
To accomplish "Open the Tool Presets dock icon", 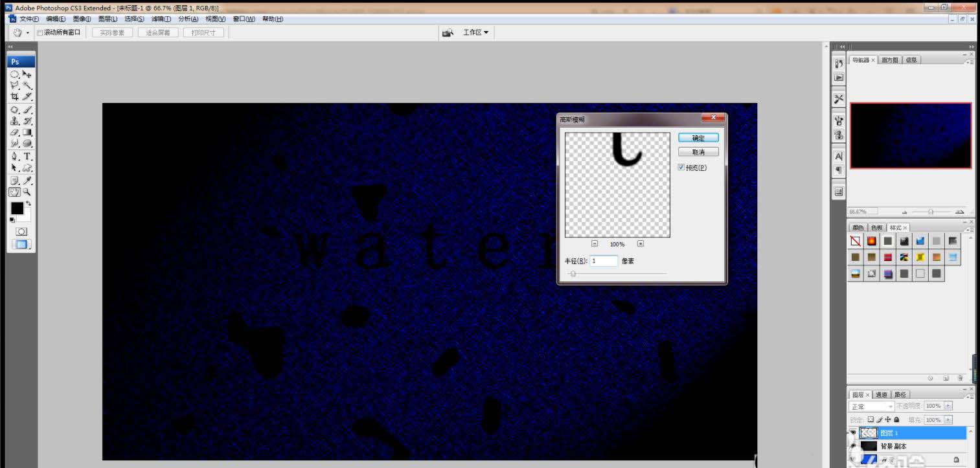I will tap(839, 98).
